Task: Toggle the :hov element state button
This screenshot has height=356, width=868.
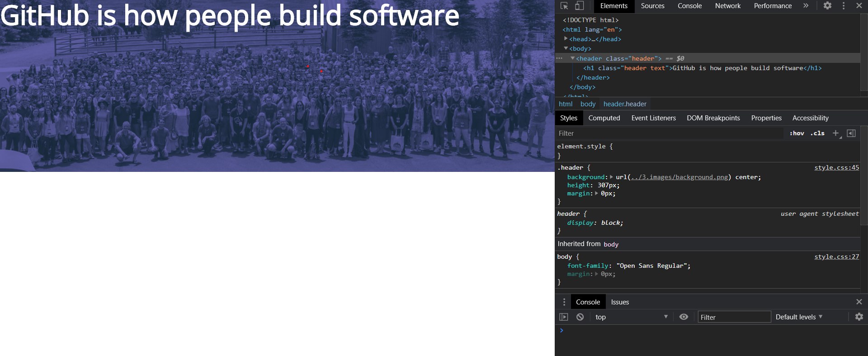Action: pyautogui.click(x=797, y=133)
